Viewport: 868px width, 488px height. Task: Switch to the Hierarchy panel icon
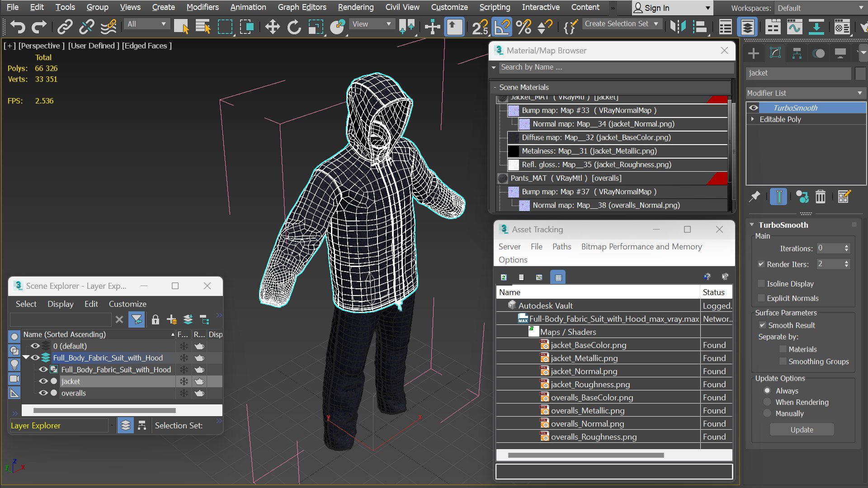pyautogui.click(x=797, y=53)
